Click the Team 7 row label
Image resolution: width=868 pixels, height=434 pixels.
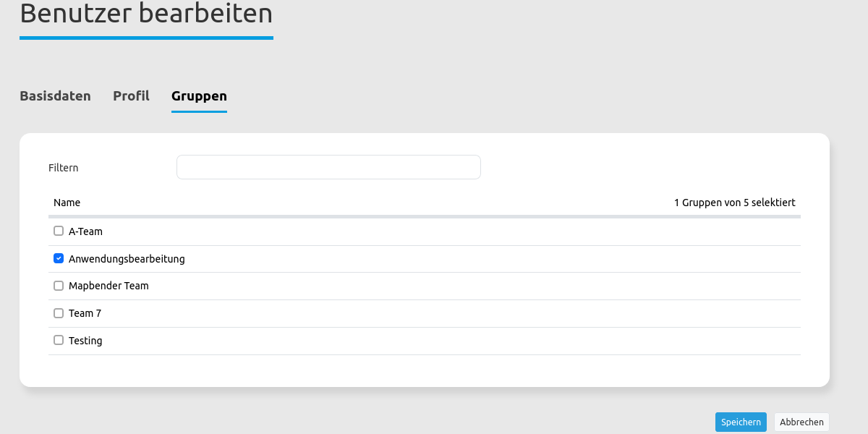pos(85,313)
